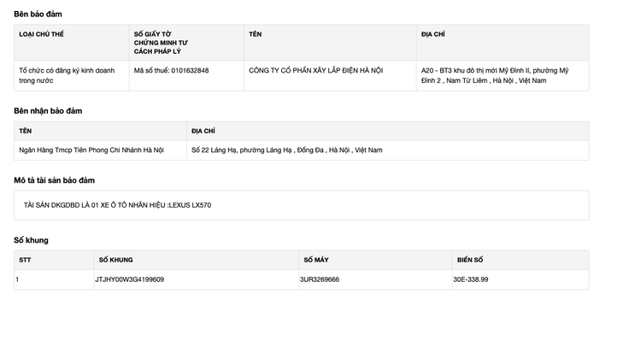Click the Số khung section heading
The image size is (641, 364).
tap(31, 240)
